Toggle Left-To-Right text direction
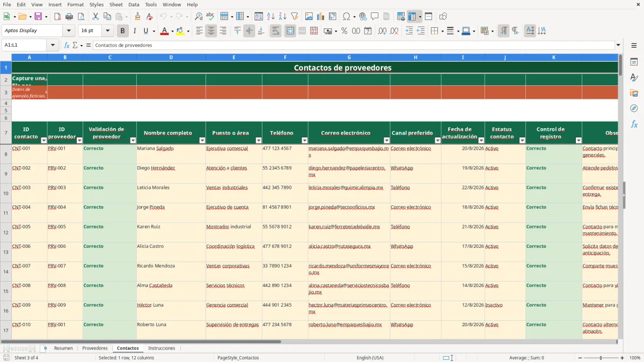The image size is (644, 362). [x=503, y=31]
